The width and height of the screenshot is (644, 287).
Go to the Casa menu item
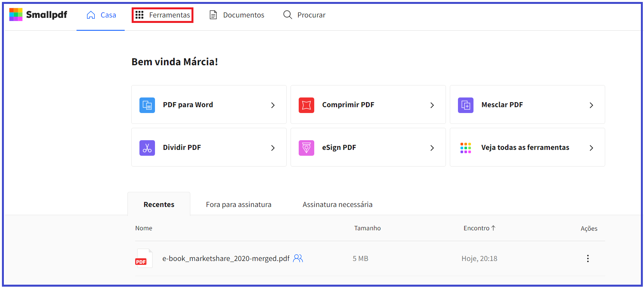[101, 15]
